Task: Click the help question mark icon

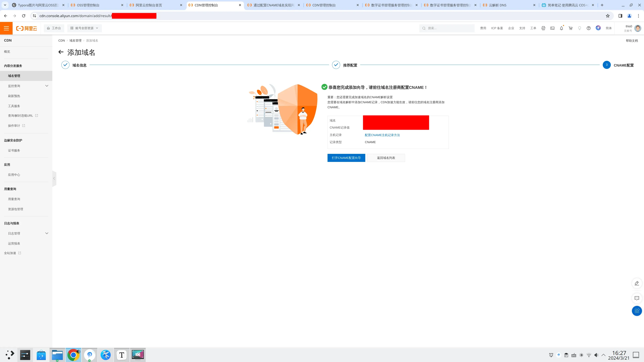Action: tap(588, 28)
